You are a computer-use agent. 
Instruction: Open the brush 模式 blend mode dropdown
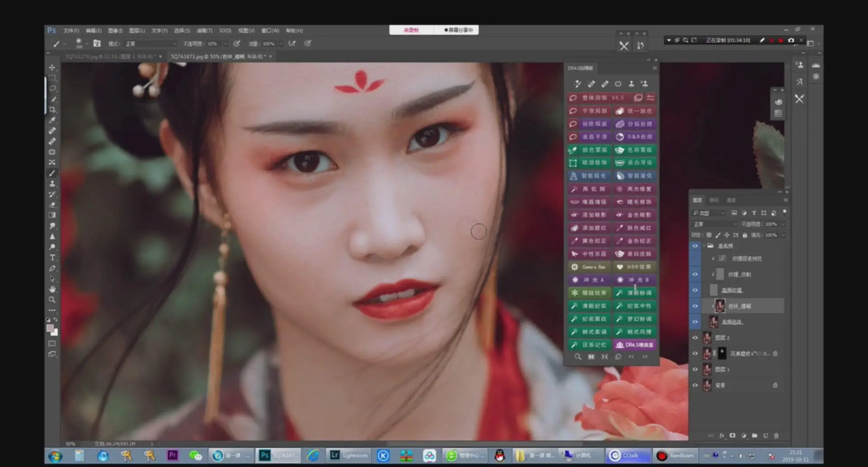[x=150, y=43]
